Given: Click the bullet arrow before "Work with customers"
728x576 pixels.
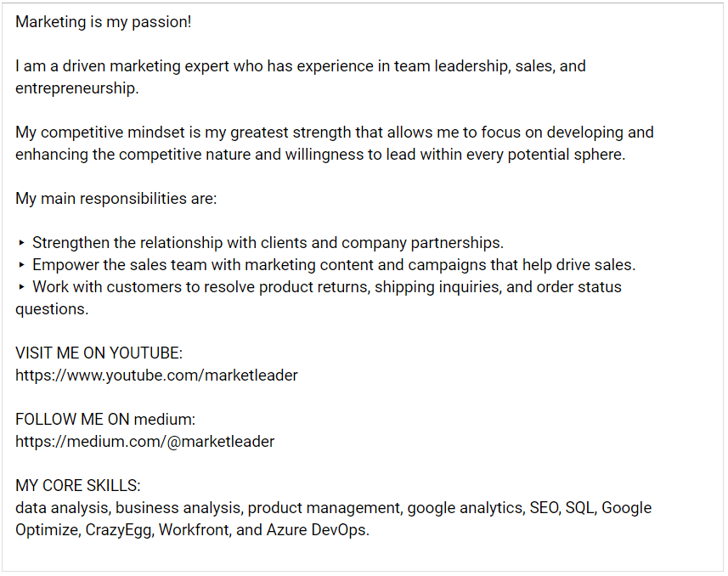Looking at the screenshot, I should 22,287.
